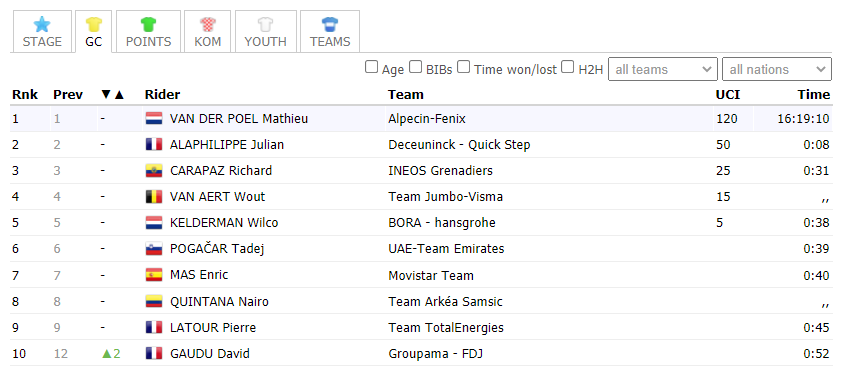Click the blue star STAGE icon
The height and width of the screenshot is (367, 847).
(42, 24)
